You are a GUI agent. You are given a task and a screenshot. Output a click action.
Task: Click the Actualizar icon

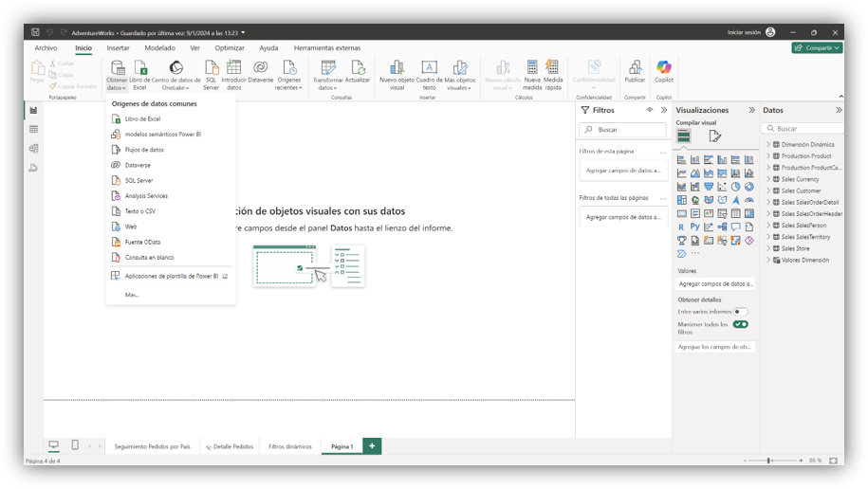tap(358, 72)
